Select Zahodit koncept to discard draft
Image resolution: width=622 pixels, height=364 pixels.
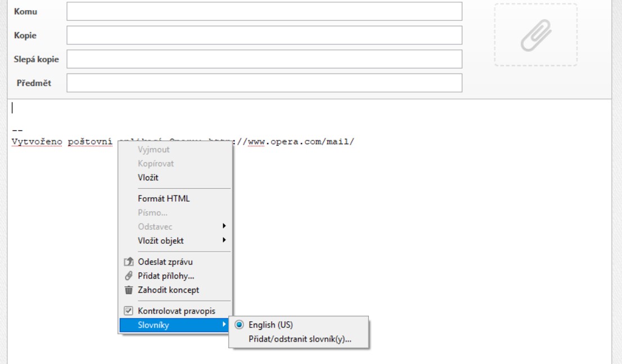tap(168, 290)
